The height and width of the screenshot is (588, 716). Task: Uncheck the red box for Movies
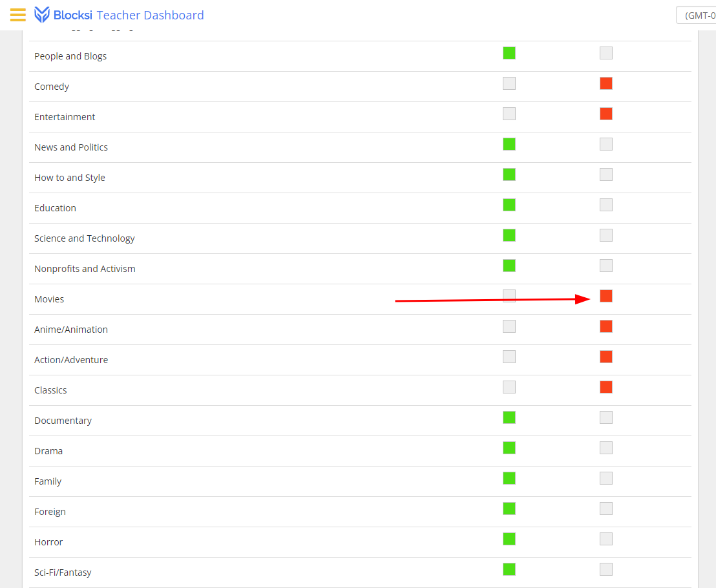tap(606, 296)
